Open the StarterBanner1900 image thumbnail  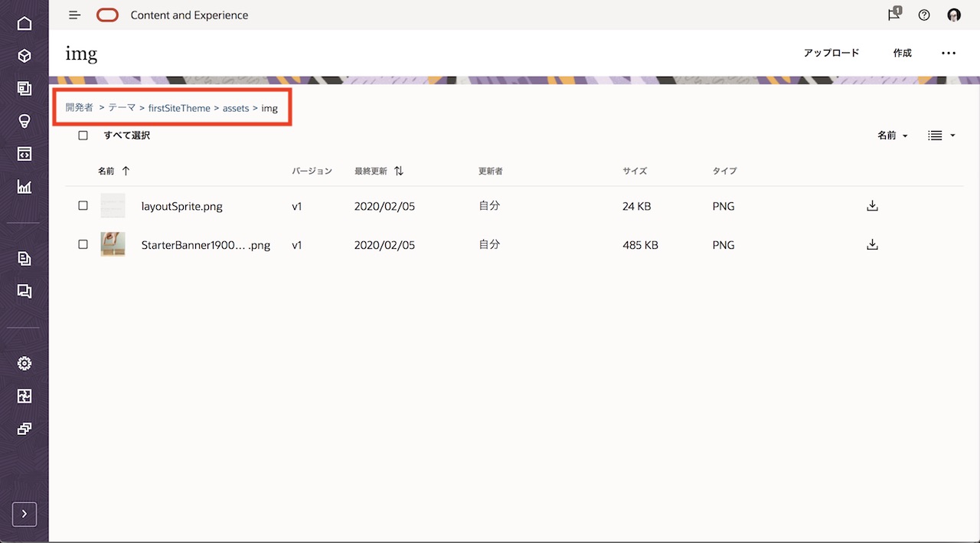coord(113,244)
